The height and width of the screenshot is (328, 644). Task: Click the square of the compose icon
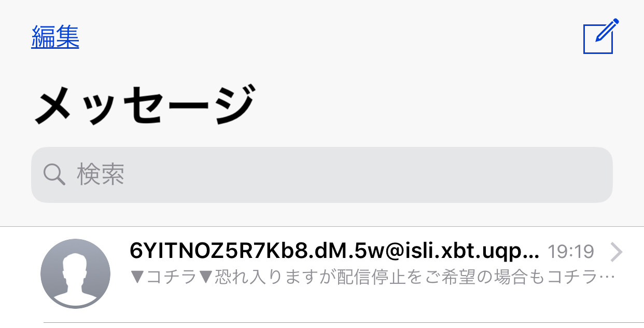point(598,39)
